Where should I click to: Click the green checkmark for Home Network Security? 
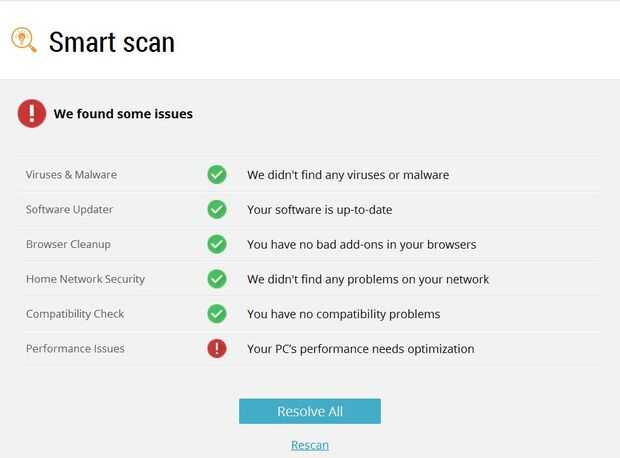point(217,279)
